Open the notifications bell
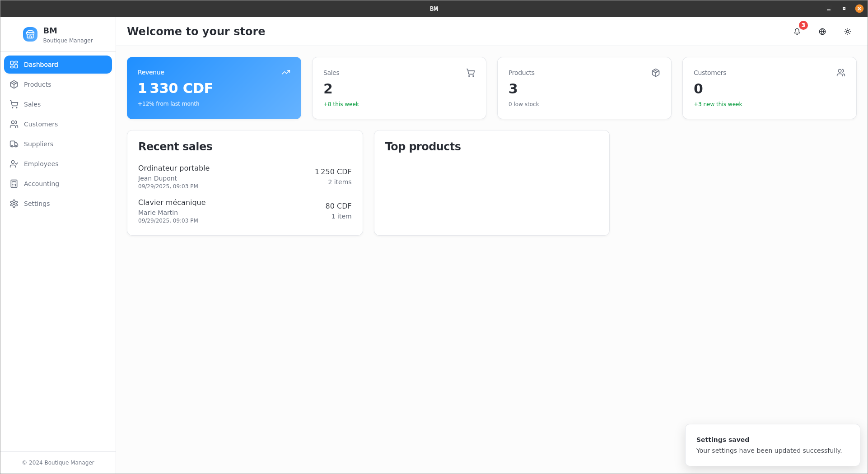The image size is (868, 474). click(797, 32)
